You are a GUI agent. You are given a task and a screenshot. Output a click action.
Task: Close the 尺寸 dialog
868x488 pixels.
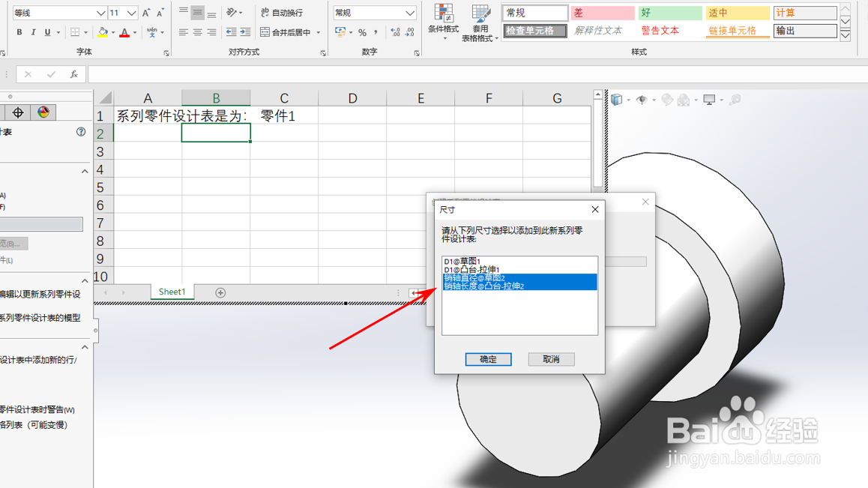click(595, 209)
